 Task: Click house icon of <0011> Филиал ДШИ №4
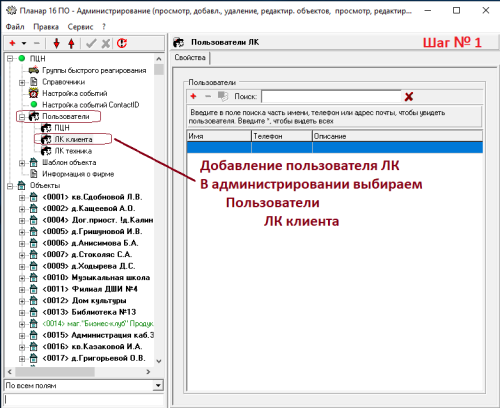point(33,289)
